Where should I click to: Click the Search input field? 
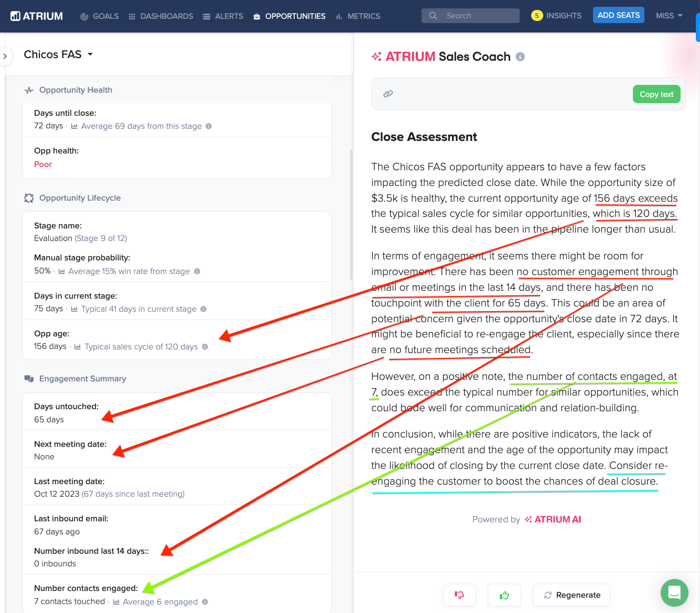470,16
